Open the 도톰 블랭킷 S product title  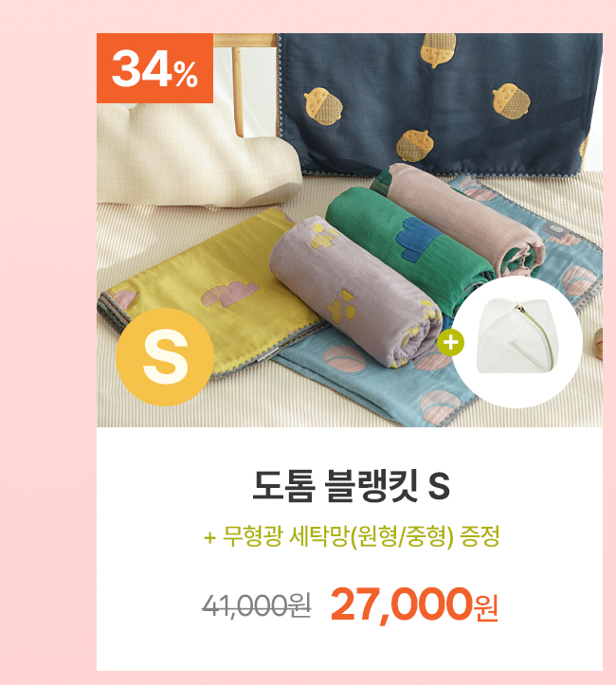click(351, 486)
